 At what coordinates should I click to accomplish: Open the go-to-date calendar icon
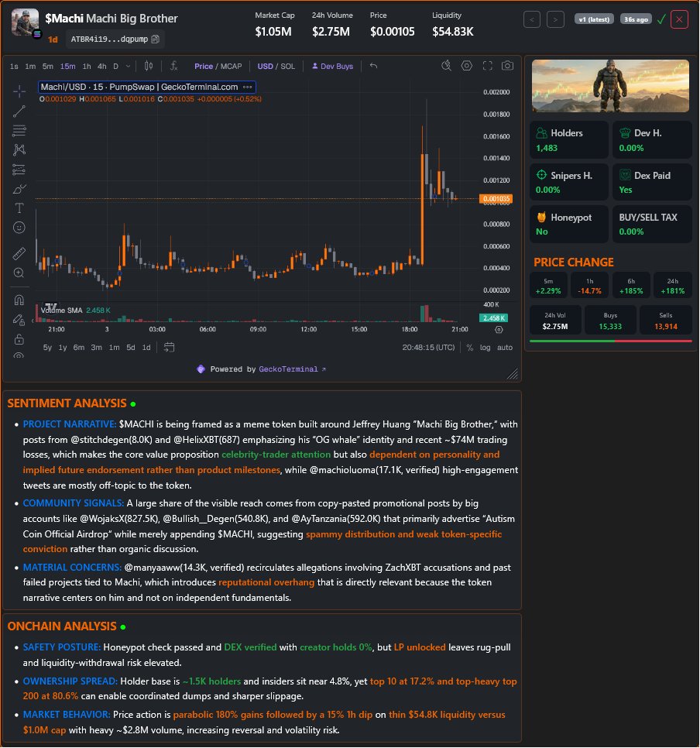click(x=169, y=347)
